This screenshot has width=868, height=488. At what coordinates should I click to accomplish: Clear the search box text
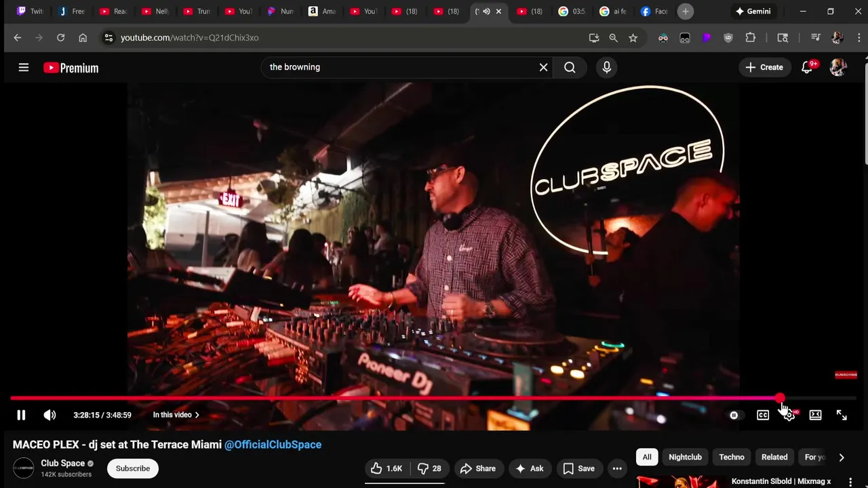click(x=543, y=67)
